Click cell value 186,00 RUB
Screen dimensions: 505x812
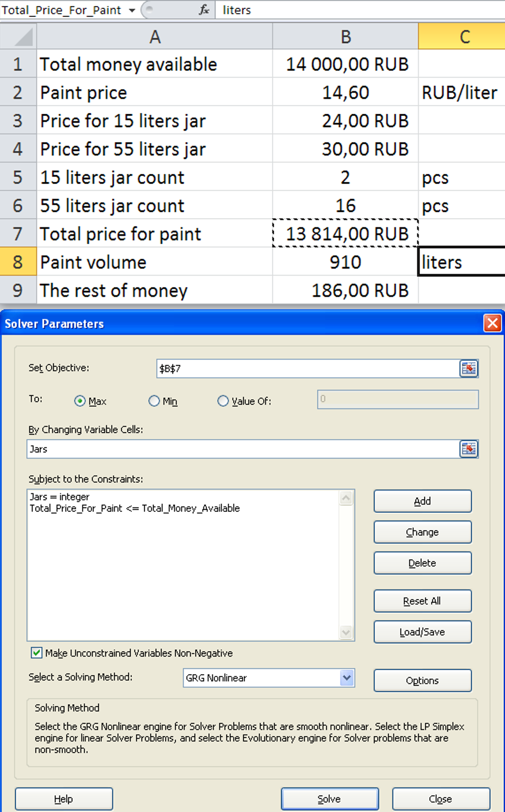point(345,290)
